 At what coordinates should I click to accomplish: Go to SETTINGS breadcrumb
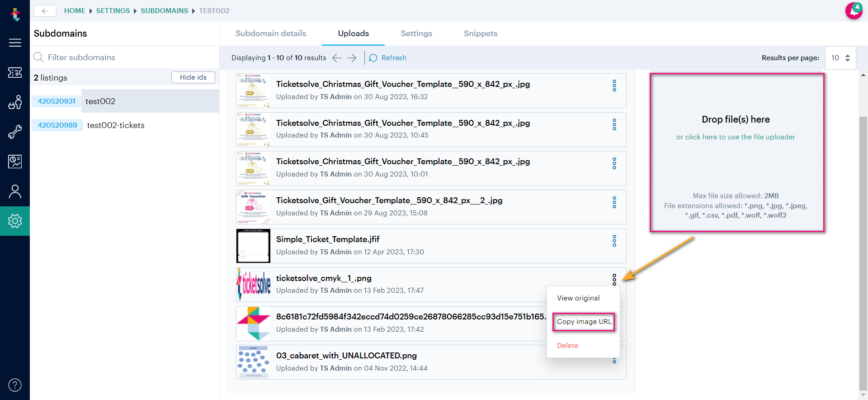pos(113,11)
